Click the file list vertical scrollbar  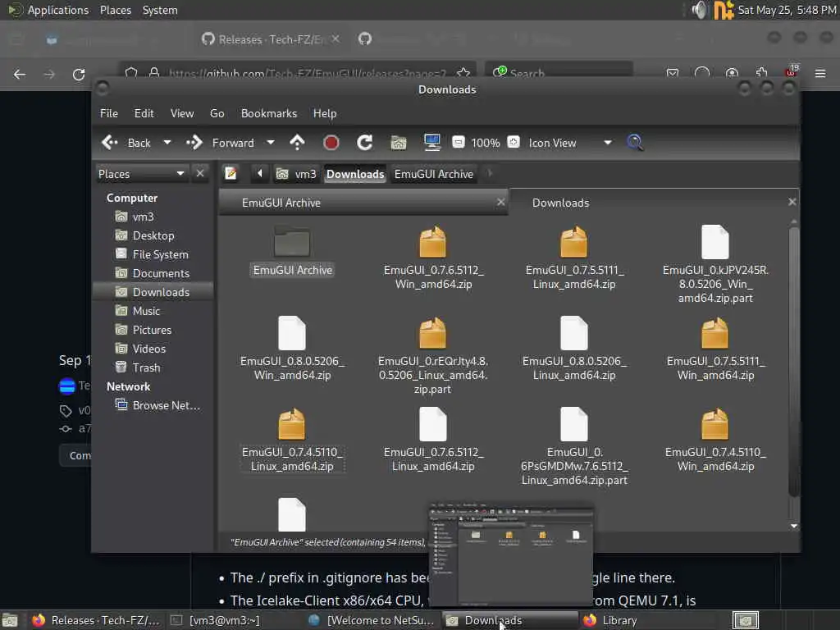(794, 362)
